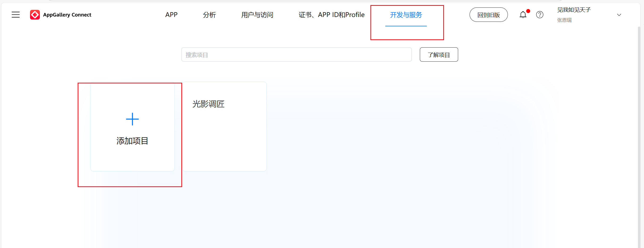Select the 开发与服务 tab
The height and width of the screenshot is (248, 644).
(406, 15)
